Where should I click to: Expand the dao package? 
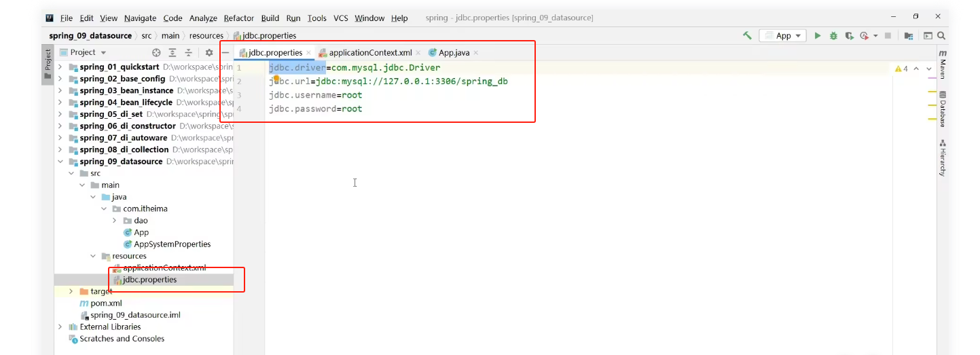pyautogui.click(x=115, y=221)
